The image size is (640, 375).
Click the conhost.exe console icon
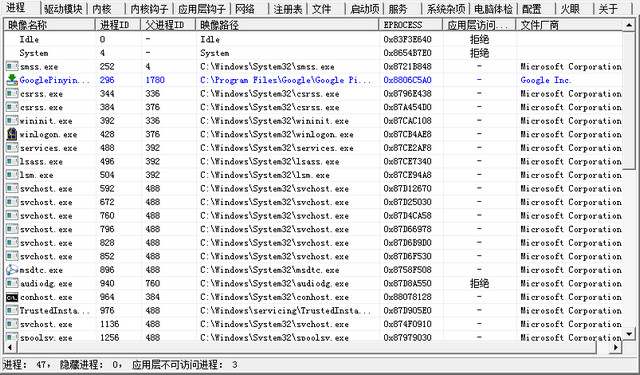point(12,297)
